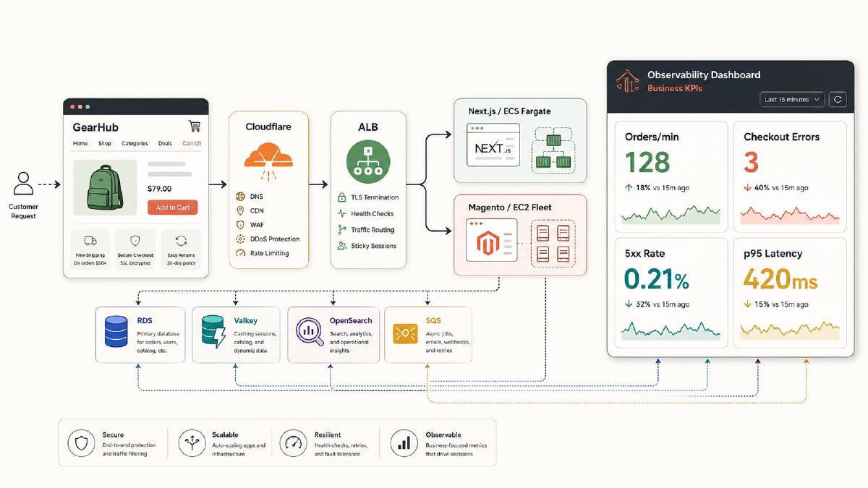Click the CDN location pin icon

click(x=241, y=211)
